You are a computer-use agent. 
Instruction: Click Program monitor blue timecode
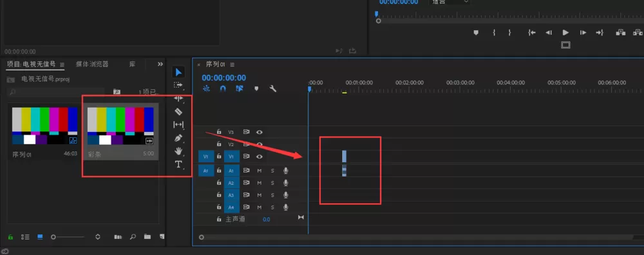399,2
